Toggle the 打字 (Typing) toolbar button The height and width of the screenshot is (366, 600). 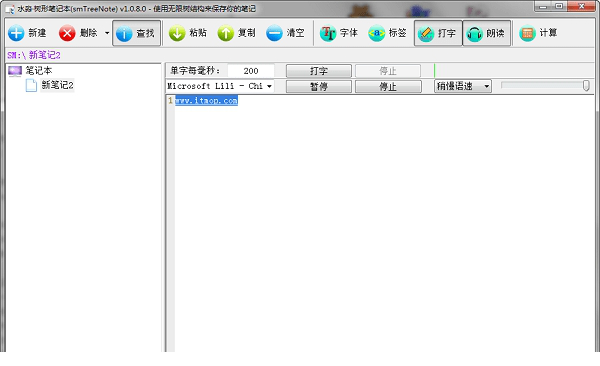[438, 33]
